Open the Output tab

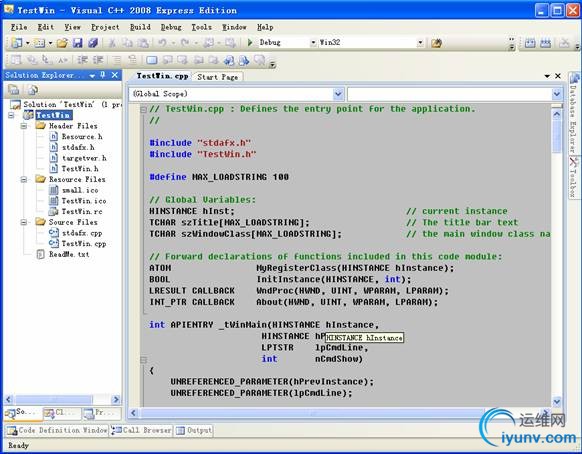pos(194,430)
